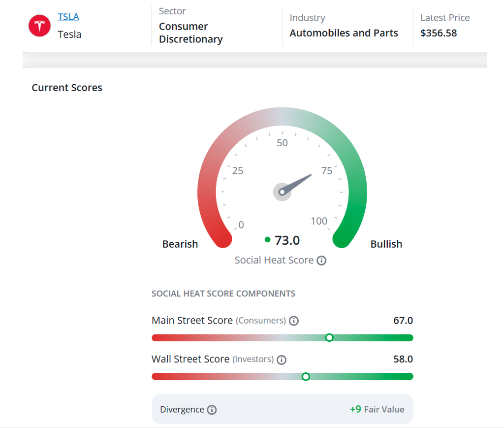Open Divergence info icon
The height and width of the screenshot is (428, 504).
click(x=212, y=410)
